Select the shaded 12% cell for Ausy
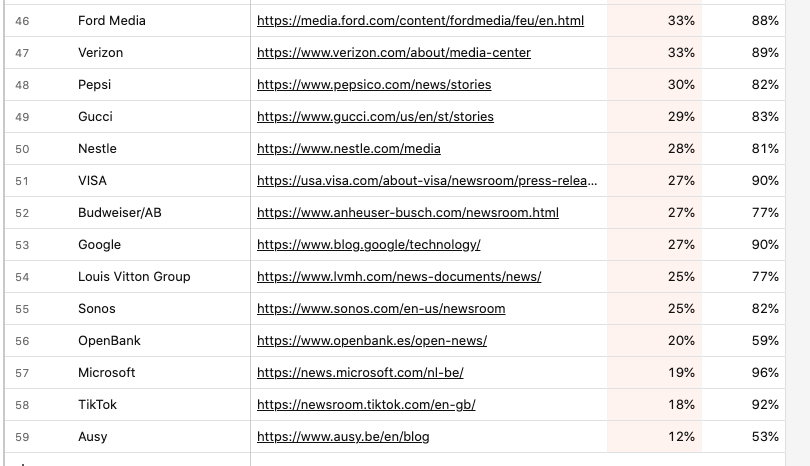The height and width of the screenshot is (466, 810). pyautogui.click(x=655, y=437)
